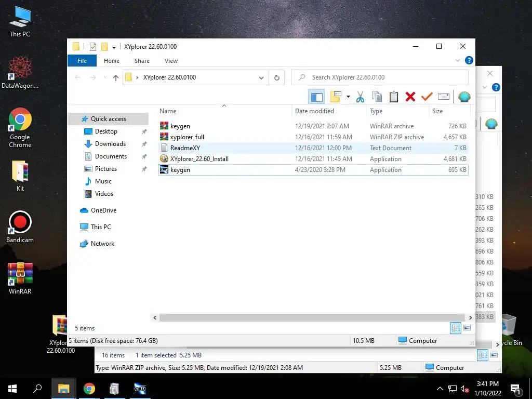Open the notification center icon
This screenshot has width=532, height=399.
tap(515, 390)
